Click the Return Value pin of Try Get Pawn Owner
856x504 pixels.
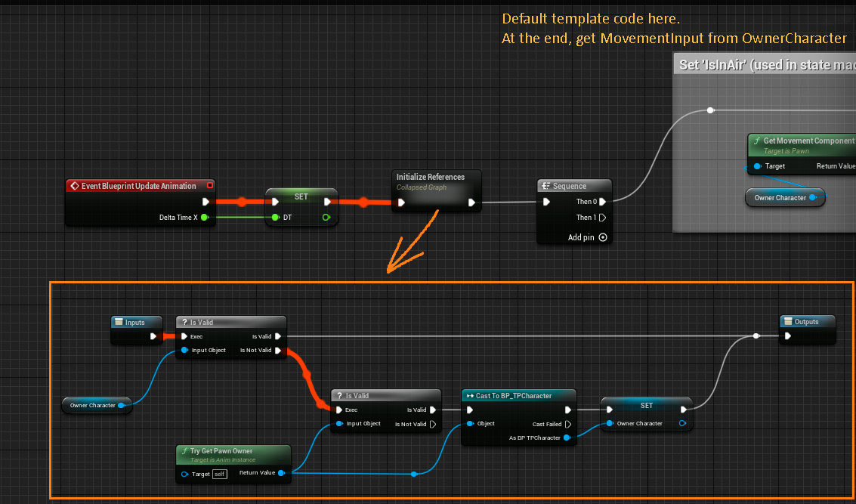[281, 473]
